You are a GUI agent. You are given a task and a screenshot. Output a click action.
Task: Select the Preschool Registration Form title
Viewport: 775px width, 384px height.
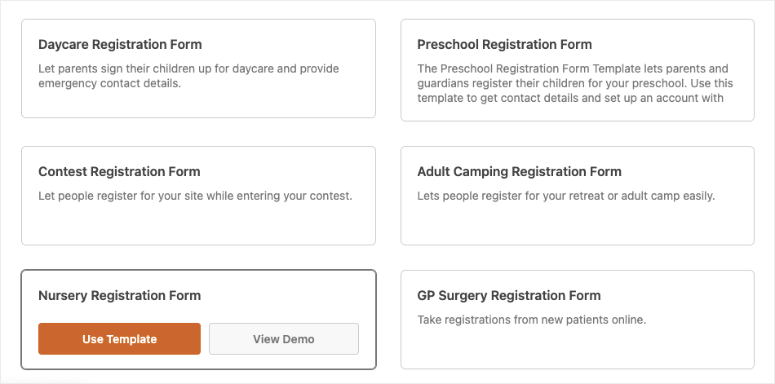[x=505, y=44]
